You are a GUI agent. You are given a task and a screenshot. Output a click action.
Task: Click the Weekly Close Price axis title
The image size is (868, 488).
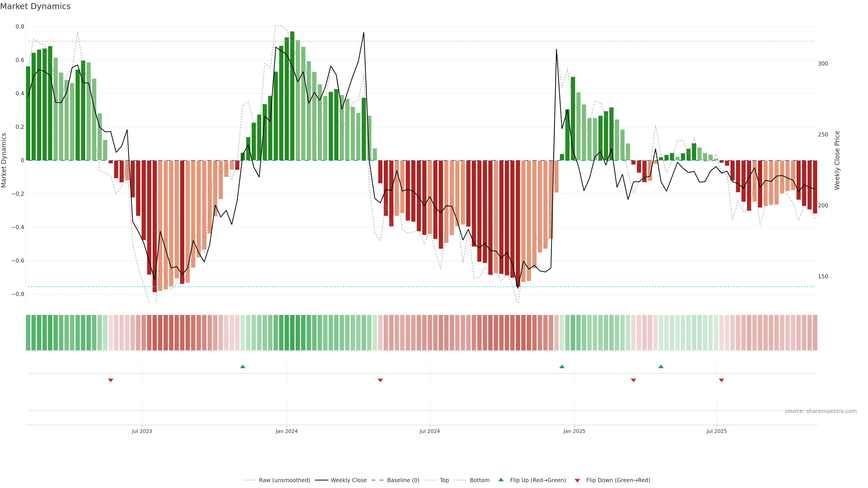(837, 160)
